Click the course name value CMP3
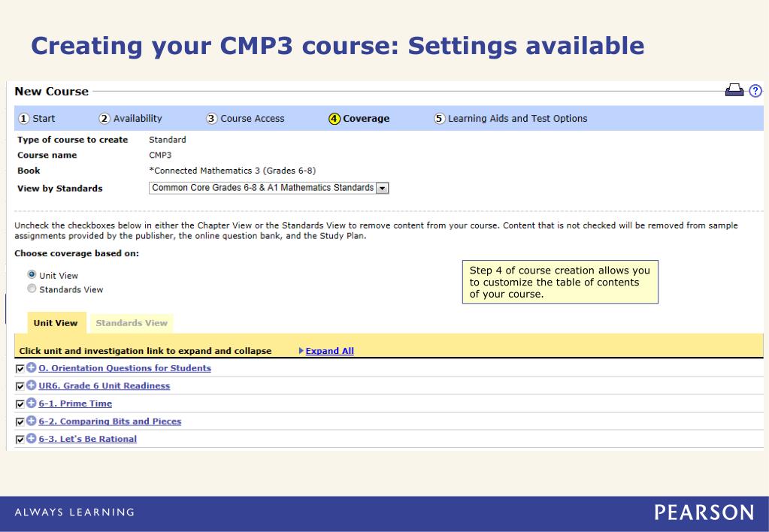Viewport: 769px width, 532px height. coord(160,155)
